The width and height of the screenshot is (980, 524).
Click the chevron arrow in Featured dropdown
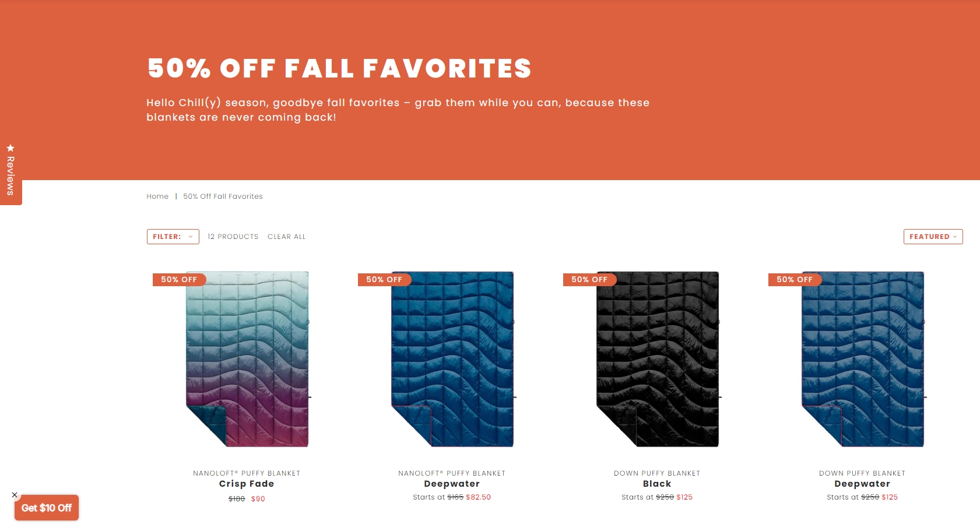[x=955, y=237]
